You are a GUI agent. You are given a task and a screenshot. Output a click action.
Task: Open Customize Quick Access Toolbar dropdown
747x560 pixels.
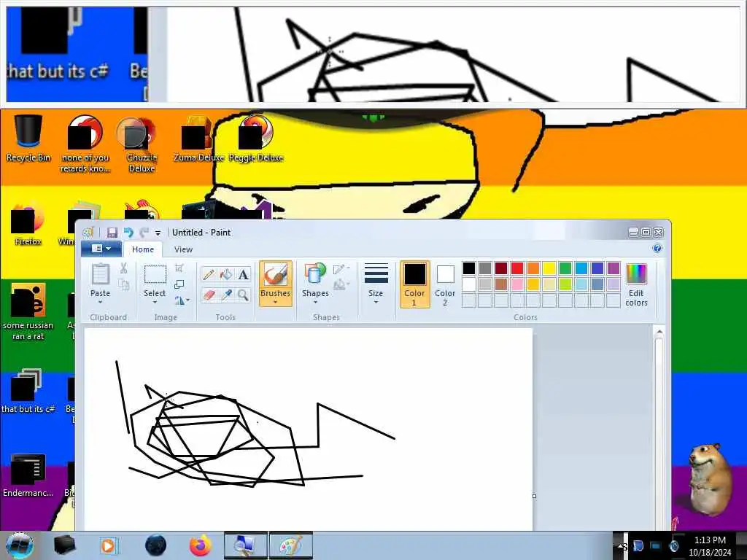point(158,233)
